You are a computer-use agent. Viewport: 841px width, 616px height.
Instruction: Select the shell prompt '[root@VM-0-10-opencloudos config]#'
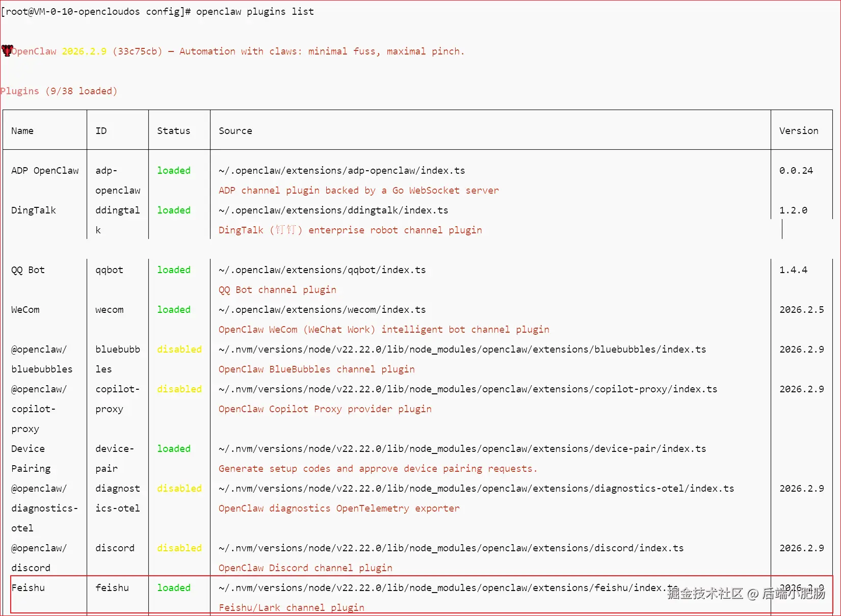pyautogui.click(x=96, y=12)
